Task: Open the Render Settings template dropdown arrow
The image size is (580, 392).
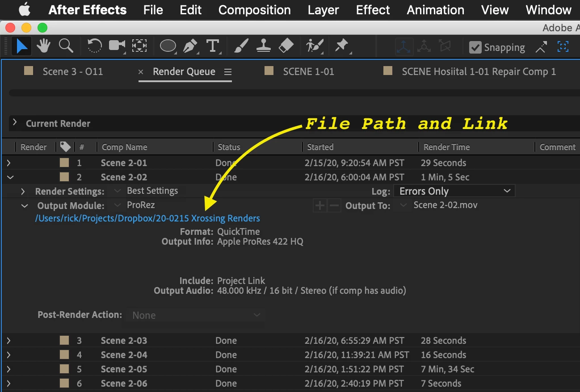Action: click(118, 191)
